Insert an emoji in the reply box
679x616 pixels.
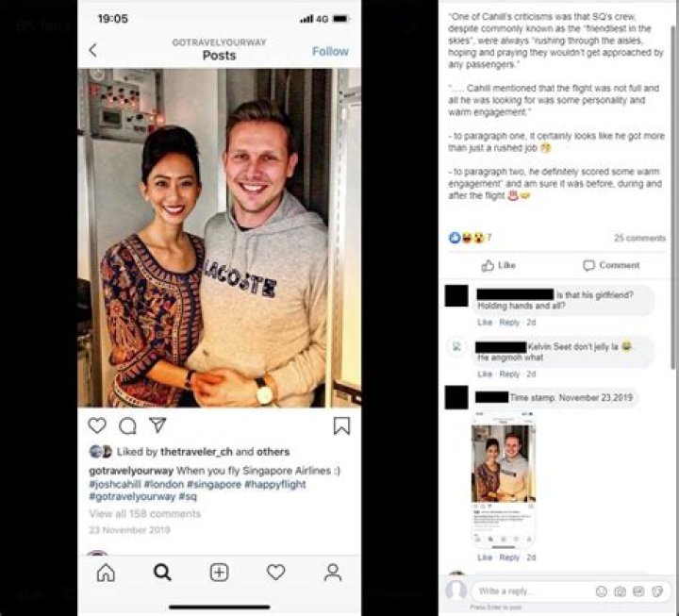tap(601, 591)
